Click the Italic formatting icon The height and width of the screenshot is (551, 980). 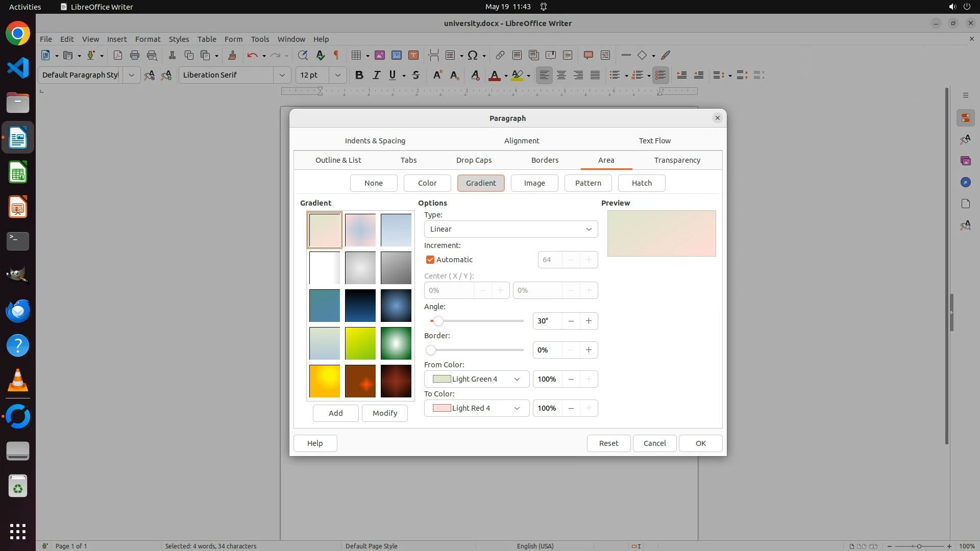(376, 75)
